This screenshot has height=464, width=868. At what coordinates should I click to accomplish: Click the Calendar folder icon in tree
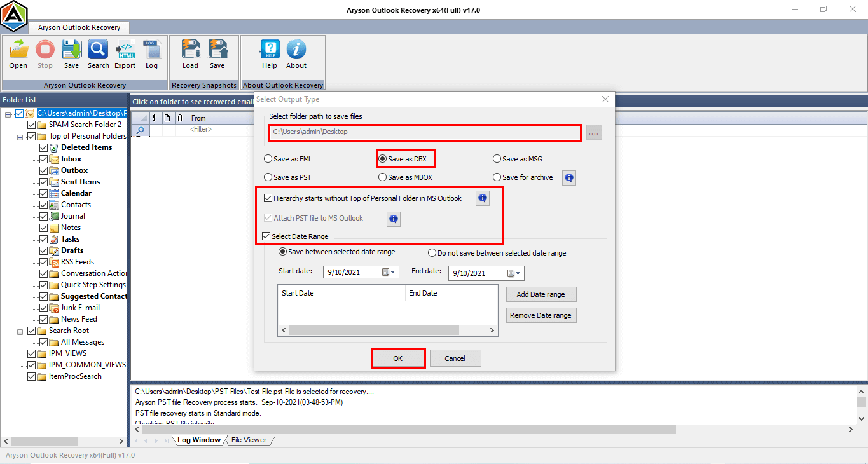pos(54,193)
